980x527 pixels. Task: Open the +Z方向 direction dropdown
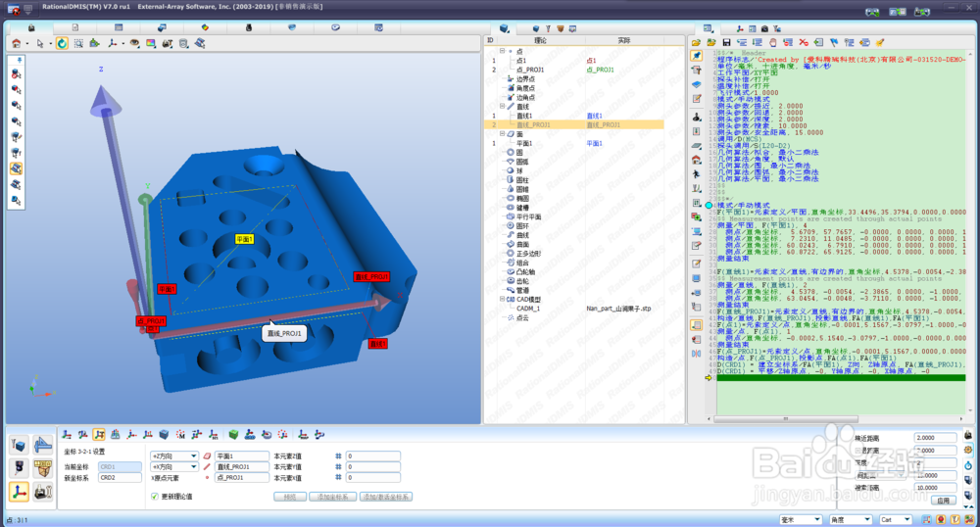pos(173,455)
